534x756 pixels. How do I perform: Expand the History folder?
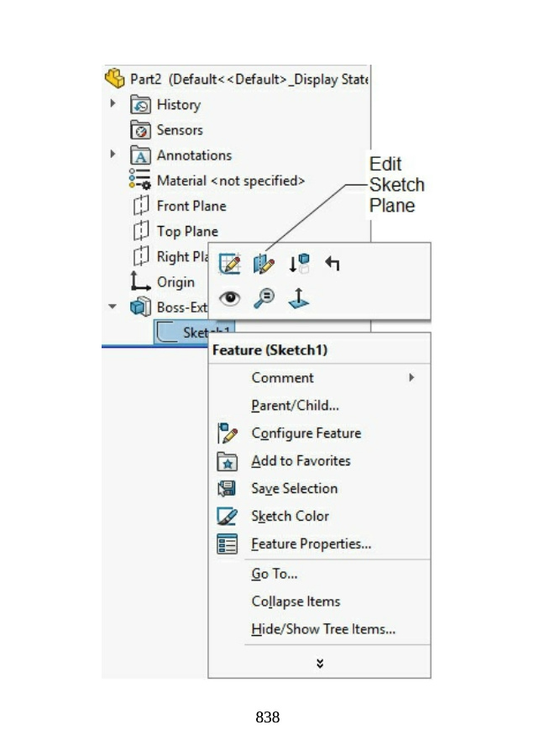coord(113,104)
